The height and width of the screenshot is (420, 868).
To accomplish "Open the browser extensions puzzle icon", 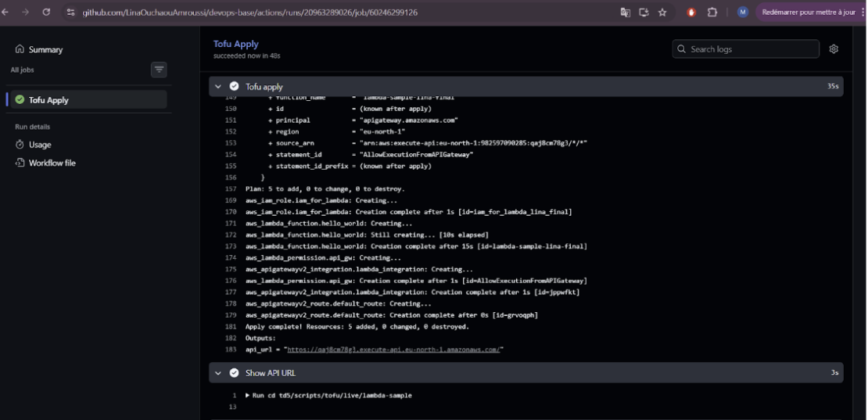I will [x=712, y=13].
